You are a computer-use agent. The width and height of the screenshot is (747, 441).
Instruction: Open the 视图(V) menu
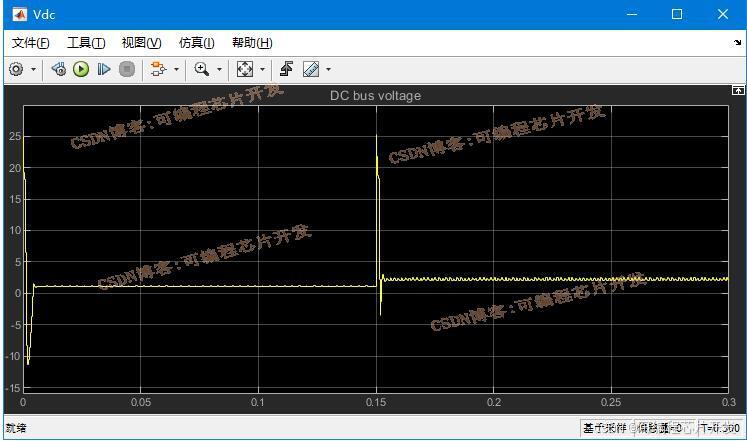(141, 43)
